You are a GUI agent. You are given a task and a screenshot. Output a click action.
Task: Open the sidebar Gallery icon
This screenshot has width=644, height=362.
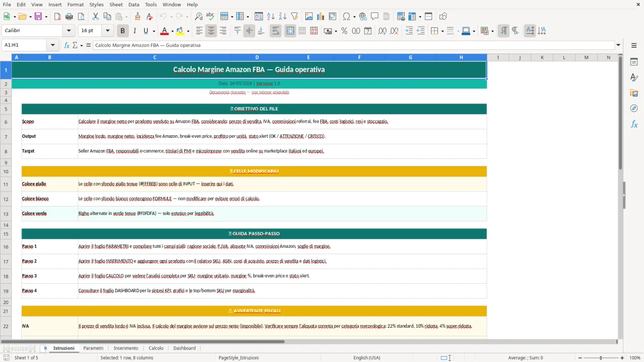(634, 93)
